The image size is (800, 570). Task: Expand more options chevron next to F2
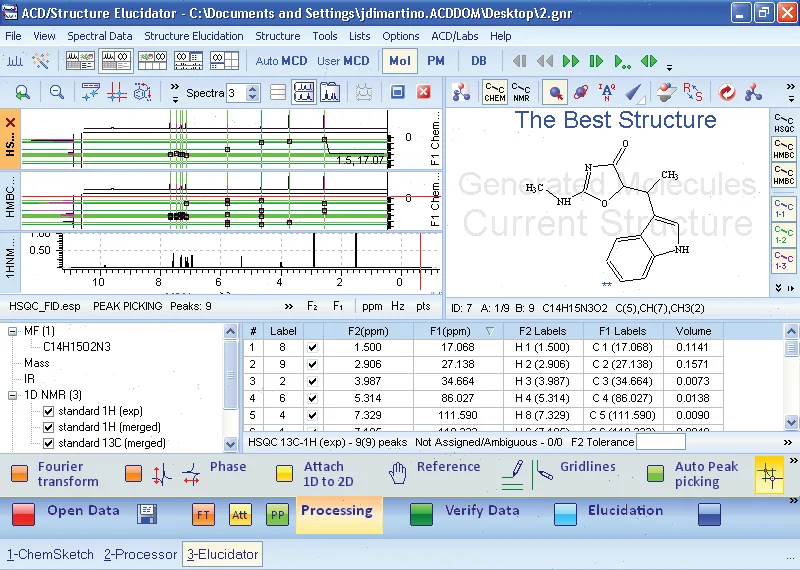(289, 306)
